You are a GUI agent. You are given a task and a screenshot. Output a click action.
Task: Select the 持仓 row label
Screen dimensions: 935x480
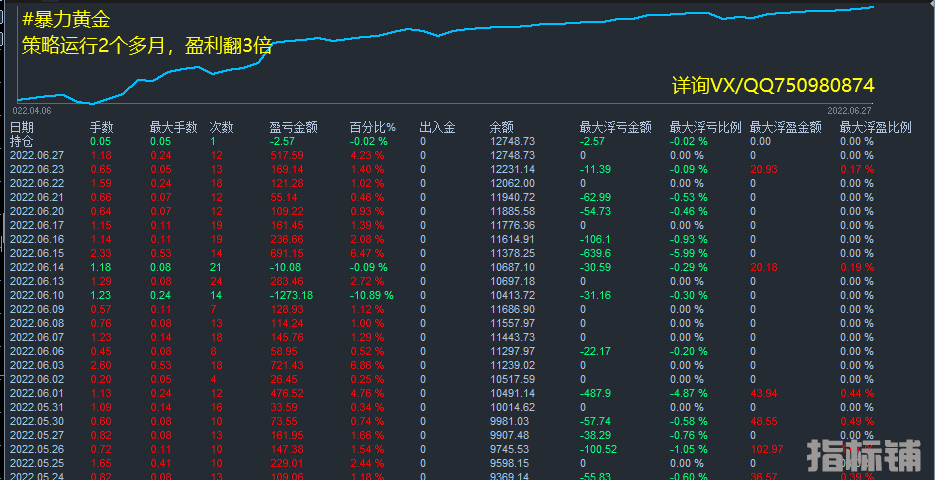(x=22, y=141)
